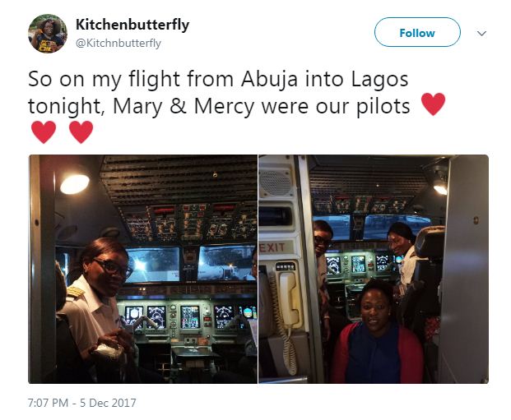Click the first heart emoji on the third line
511x420 pixels.
[44, 132]
